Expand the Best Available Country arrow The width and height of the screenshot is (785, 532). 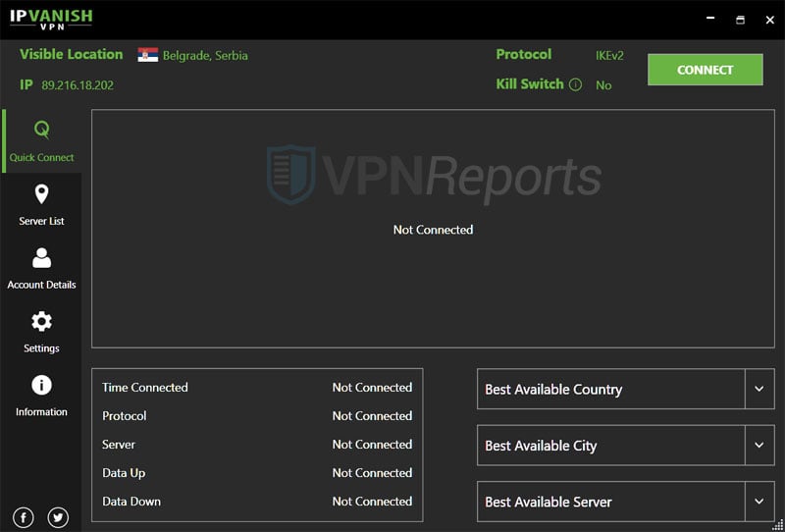pos(759,389)
